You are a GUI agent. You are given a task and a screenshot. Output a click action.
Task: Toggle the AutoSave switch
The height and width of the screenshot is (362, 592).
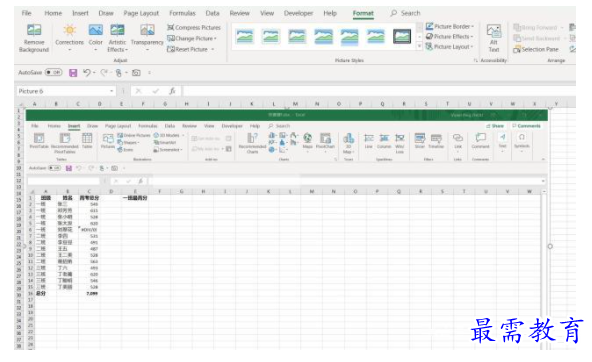pos(54,72)
